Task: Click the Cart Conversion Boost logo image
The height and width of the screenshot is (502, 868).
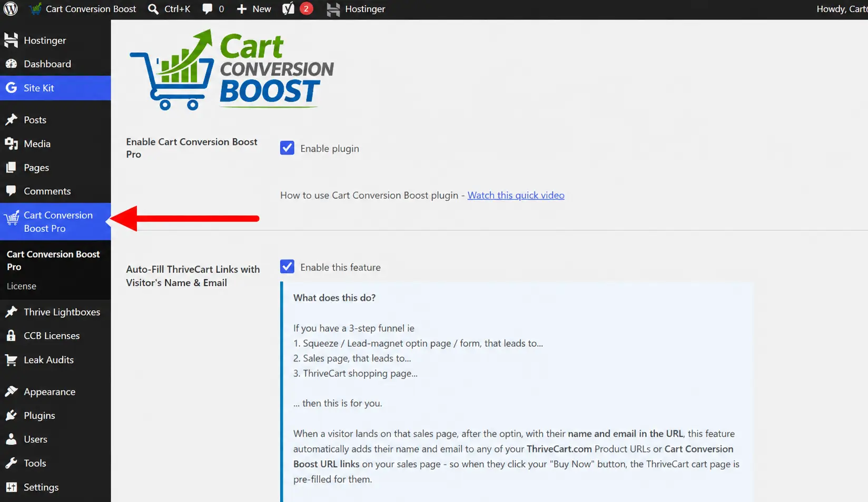Action: pos(231,69)
